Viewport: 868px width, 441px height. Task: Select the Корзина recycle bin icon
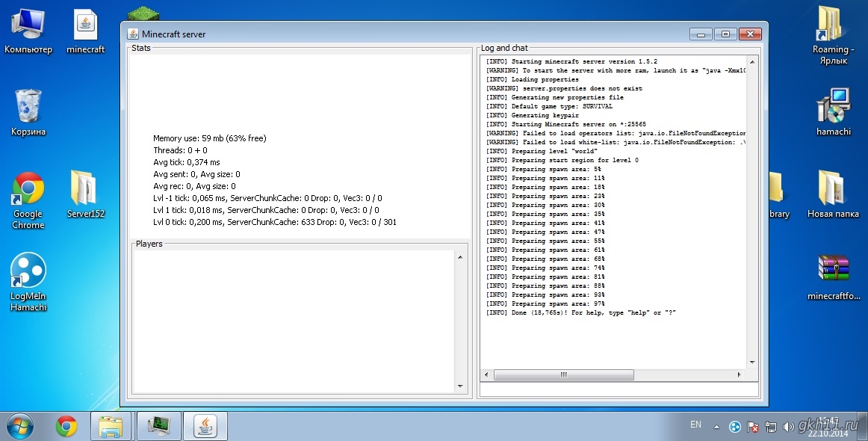click(x=28, y=112)
